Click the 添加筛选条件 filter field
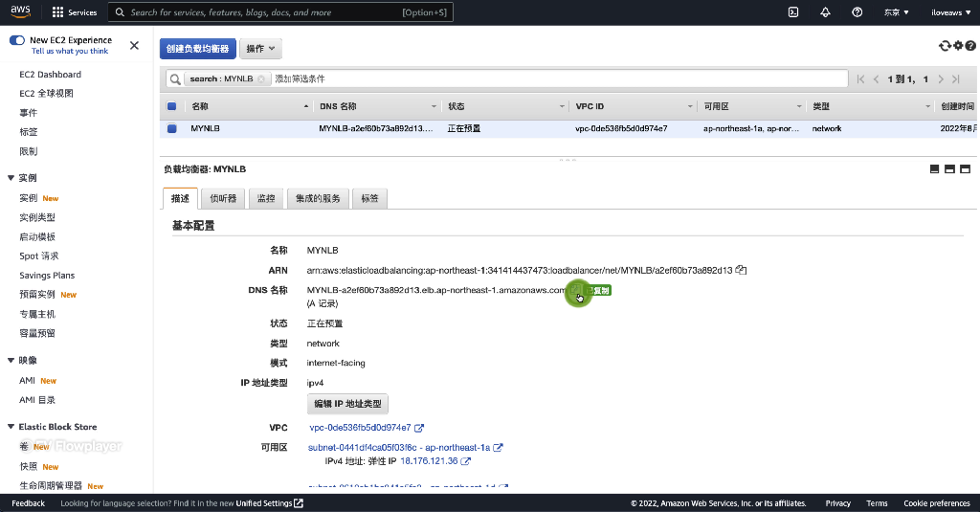Screen dimensions: 980x512 [559, 78]
